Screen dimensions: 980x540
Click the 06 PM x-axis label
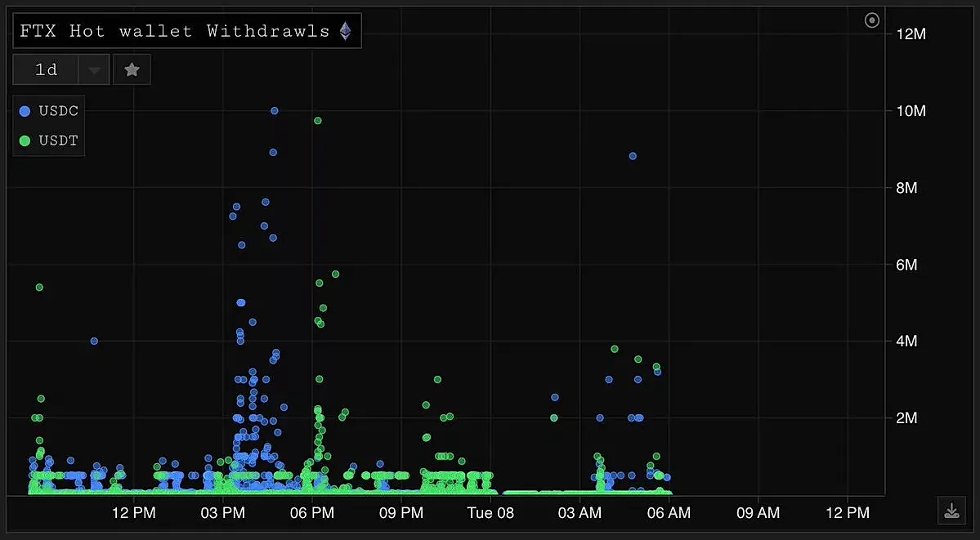click(312, 513)
